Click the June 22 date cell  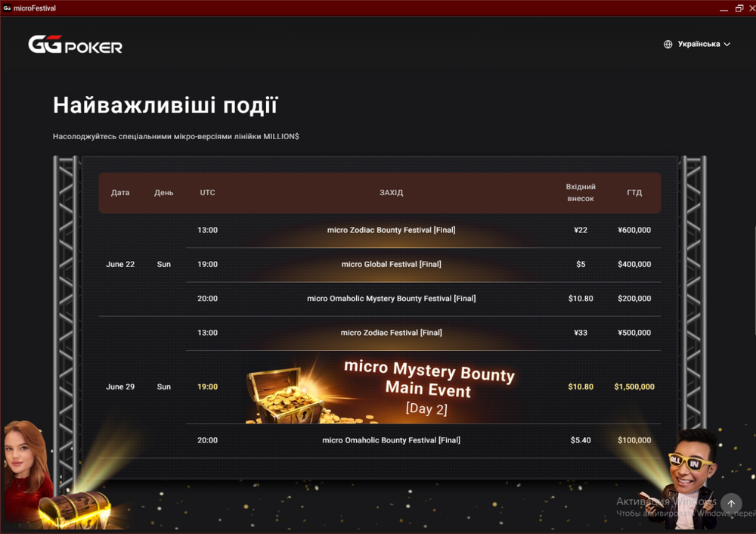pos(120,264)
